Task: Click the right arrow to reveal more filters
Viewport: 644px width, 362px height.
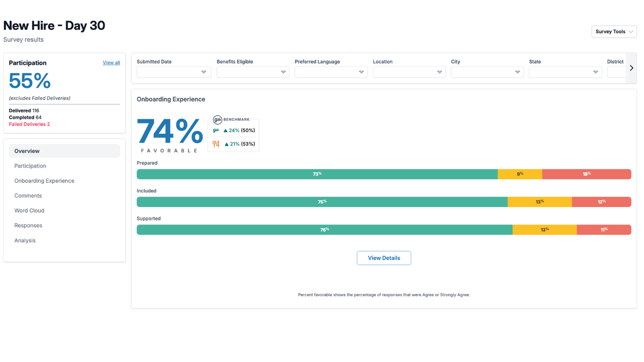Action: 631,68
